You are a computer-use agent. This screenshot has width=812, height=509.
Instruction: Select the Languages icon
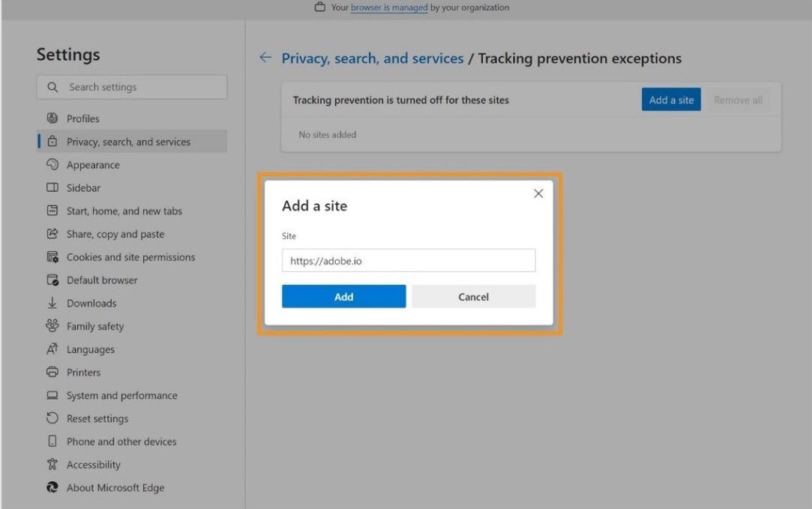(x=52, y=349)
